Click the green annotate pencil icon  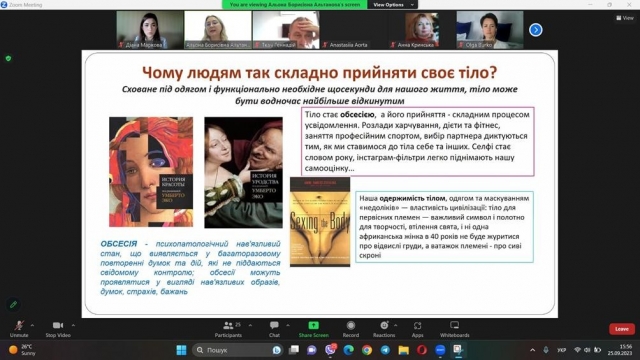(13, 304)
